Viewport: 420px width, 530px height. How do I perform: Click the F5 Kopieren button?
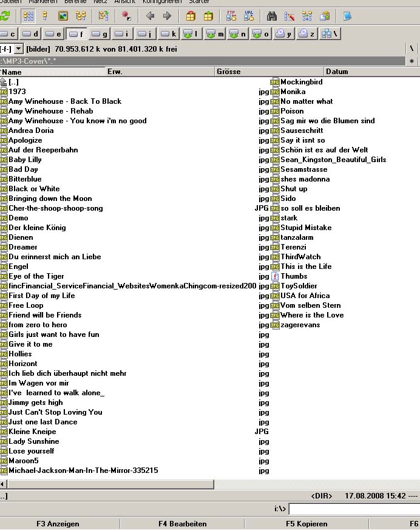(307, 523)
